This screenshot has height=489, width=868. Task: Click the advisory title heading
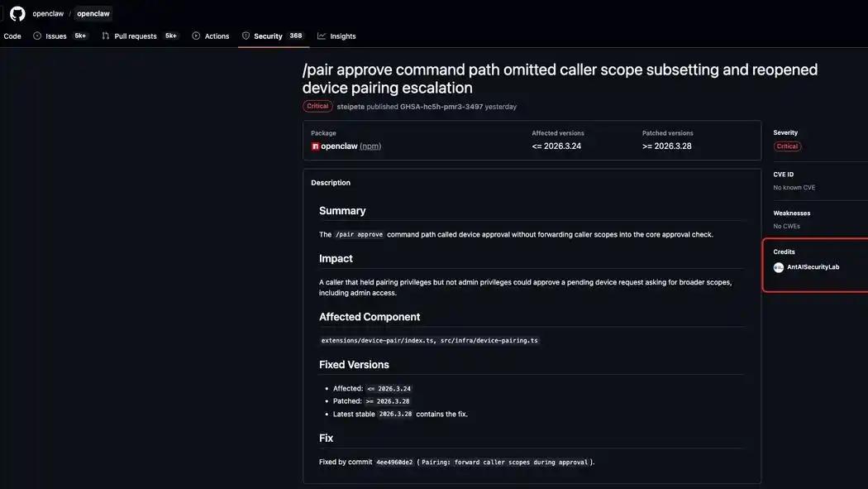click(560, 79)
